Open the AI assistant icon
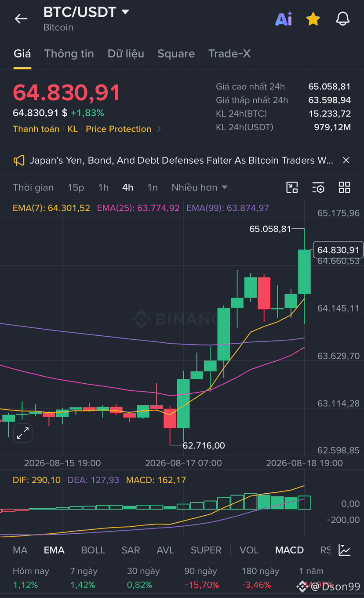 [x=284, y=19]
